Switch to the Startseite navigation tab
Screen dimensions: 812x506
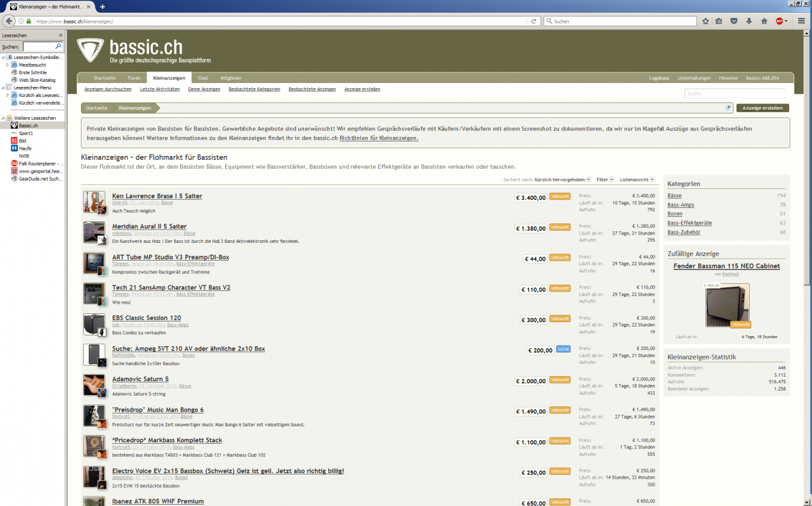(105, 78)
